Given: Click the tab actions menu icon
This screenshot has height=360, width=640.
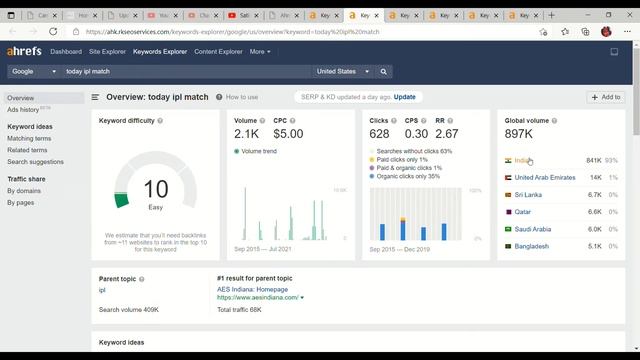Looking at the screenshot, I should [11, 16].
